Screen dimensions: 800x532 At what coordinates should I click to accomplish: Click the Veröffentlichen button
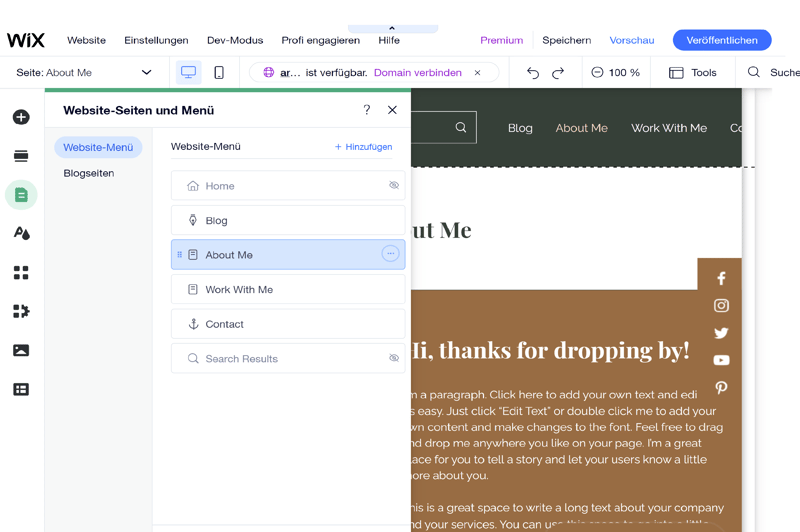[721, 40]
